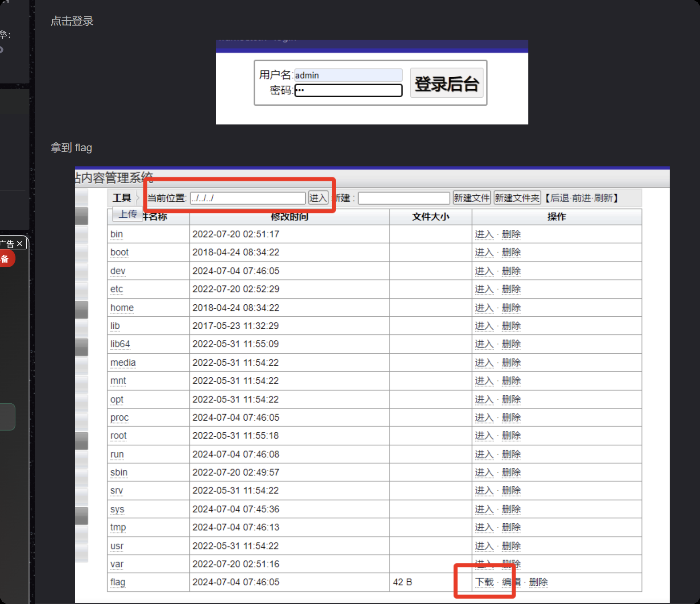Click the 当前位置 path input box
This screenshot has height=604, width=700.
tap(247, 198)
